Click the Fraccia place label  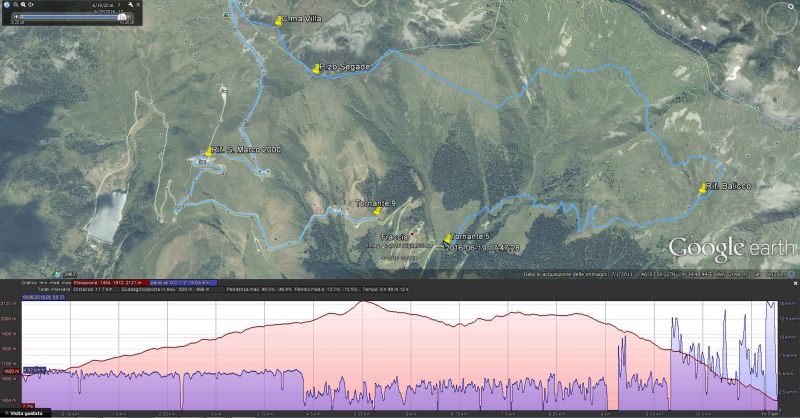coord(394,237)
